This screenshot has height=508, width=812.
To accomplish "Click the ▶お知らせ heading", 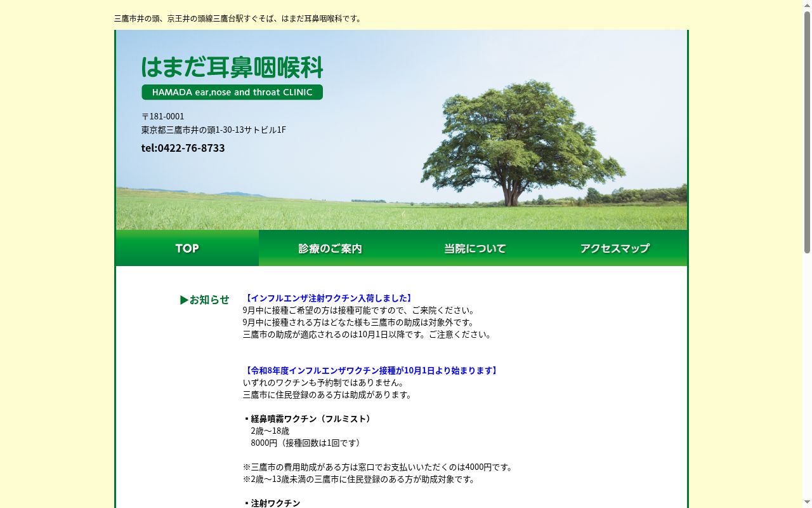I will [204, 300].
